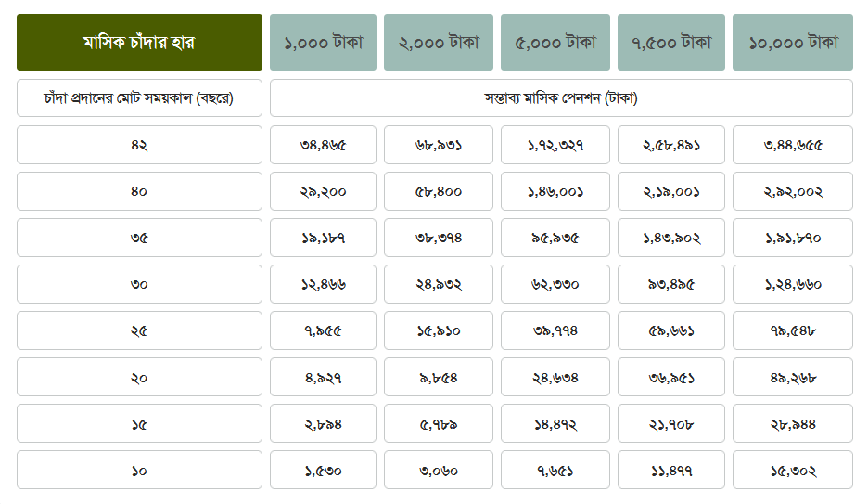Image resolution: width=868 pixels, height=504 pixels.
Task: Select the ১,০০০ টাকা rate button
Action: tap(323, 43)
